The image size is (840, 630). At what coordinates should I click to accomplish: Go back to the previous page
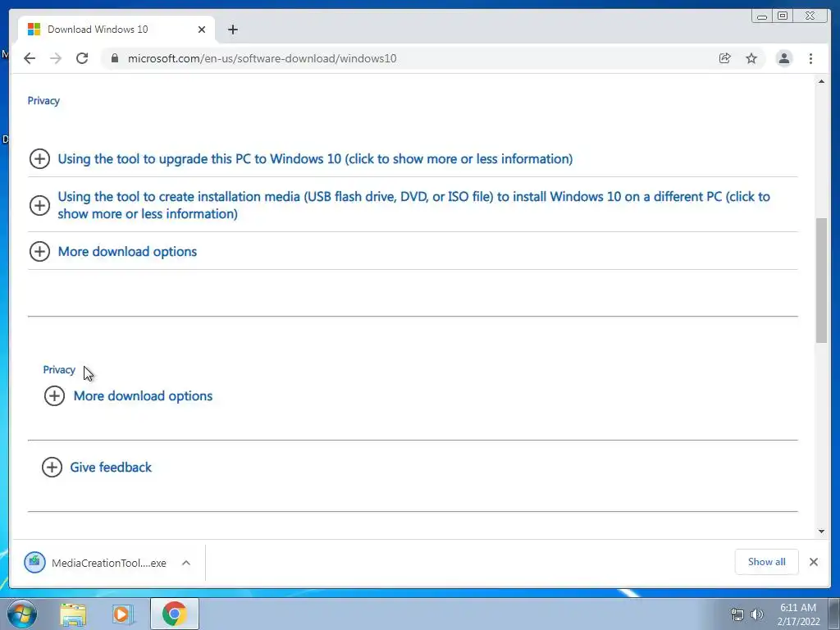click(30, 58)
